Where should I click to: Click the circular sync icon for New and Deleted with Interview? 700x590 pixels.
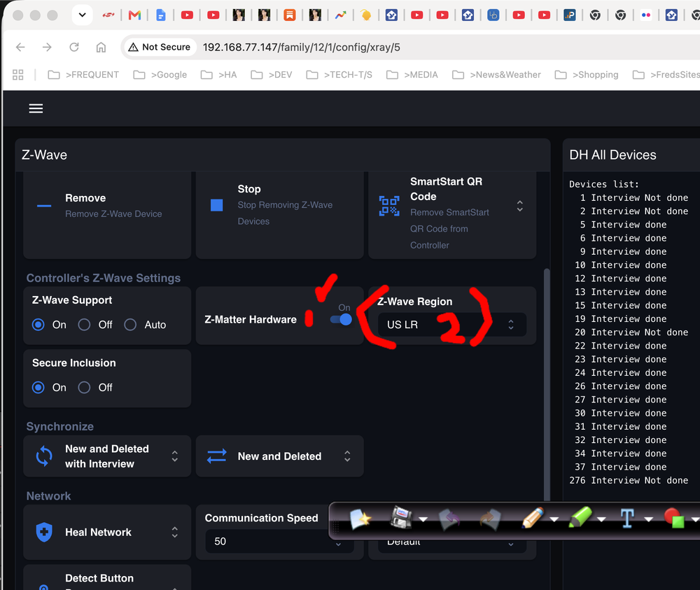click(43, 456)
